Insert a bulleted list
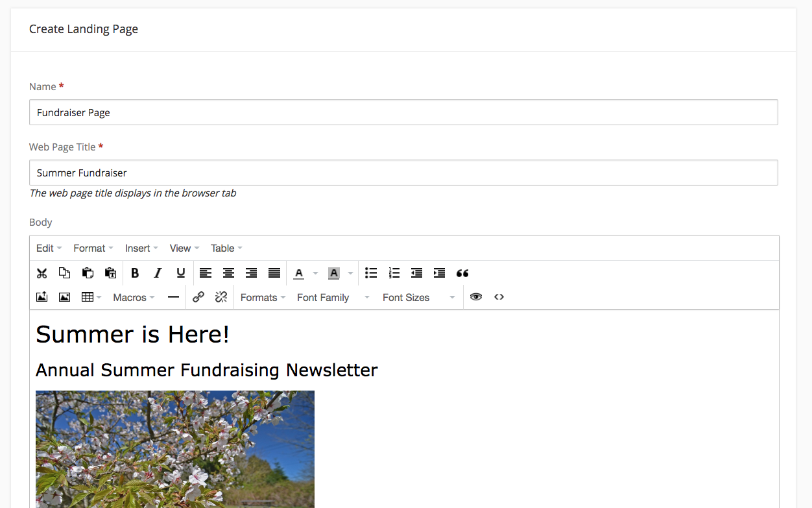812x508 pixels. pyautogui.click(x=371, y=273)
